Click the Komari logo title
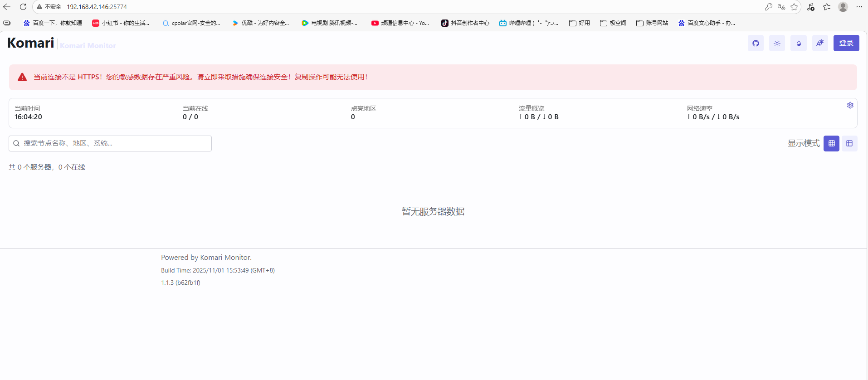The height and width of the screenshot is (380, 868). point(31,43)
